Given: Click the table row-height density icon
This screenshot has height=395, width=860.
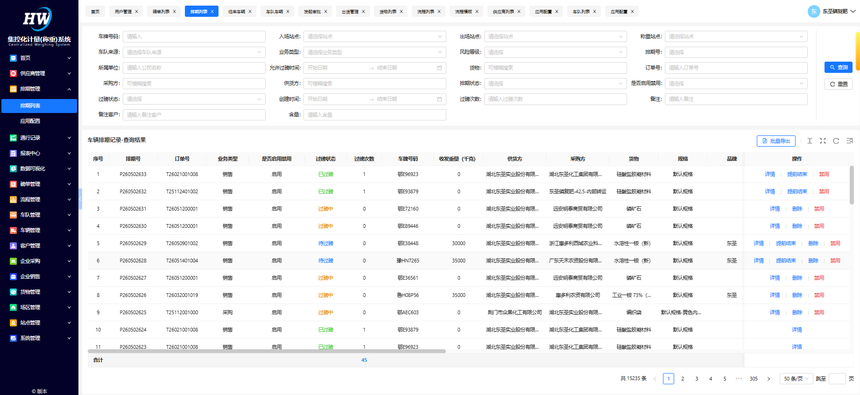Looking at the screenshot, I should [810, 141].
